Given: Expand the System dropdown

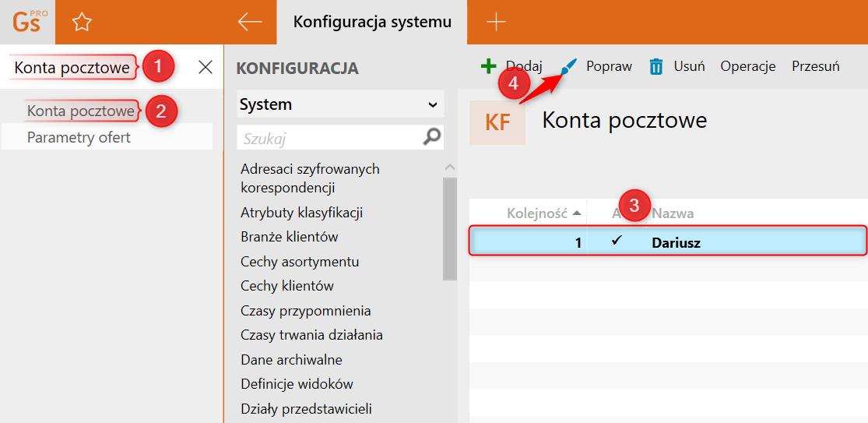Looking at the screenshot, I should (340, 104).
